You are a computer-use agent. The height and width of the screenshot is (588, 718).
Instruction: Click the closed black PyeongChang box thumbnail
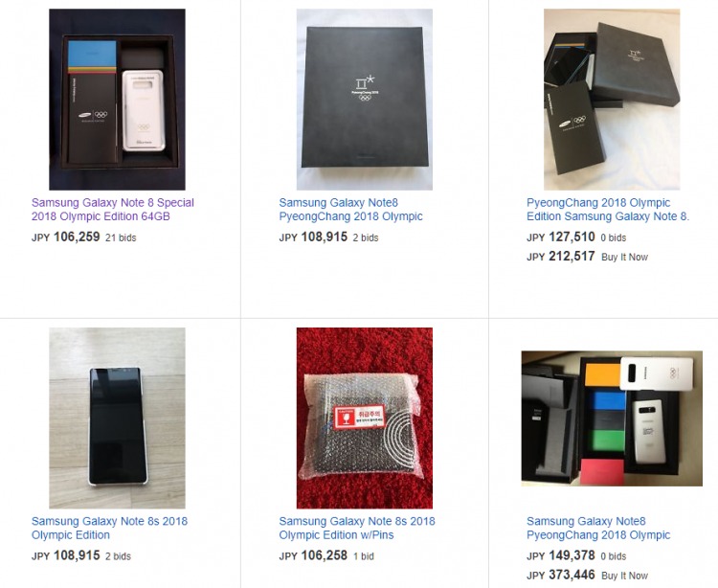pos(365,100)
